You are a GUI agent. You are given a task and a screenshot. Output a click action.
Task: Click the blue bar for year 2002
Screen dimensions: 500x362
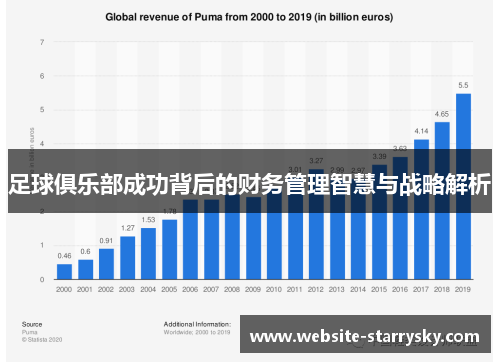(106, 264)
